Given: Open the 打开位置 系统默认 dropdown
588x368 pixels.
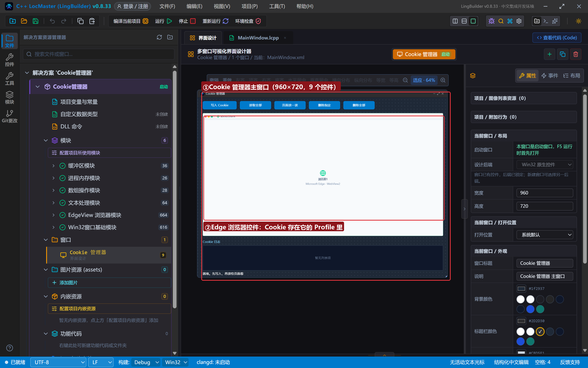Looking at the screenshot, I should pos(545,235).
